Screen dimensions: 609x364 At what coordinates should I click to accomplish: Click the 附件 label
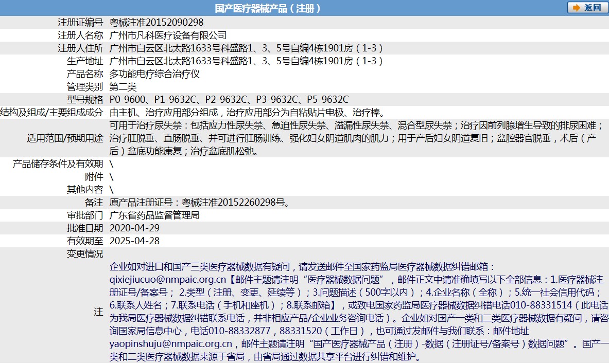click(94, 176)
